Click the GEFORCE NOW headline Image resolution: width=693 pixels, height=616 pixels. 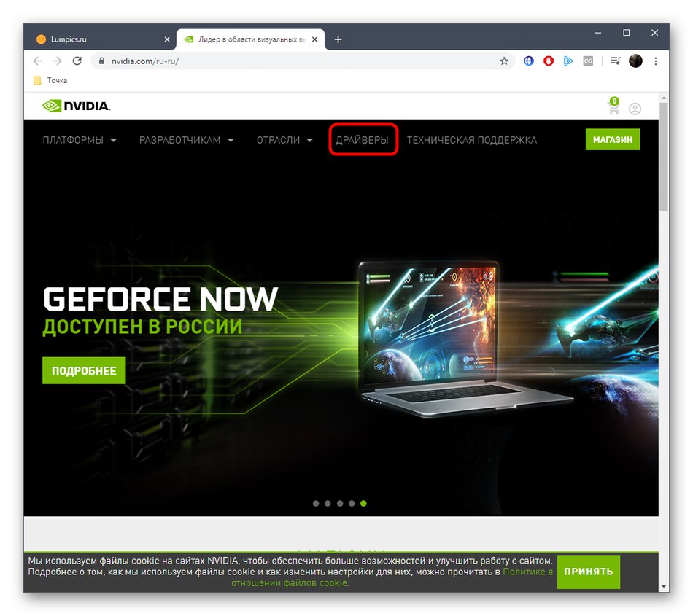click(160, 300)
